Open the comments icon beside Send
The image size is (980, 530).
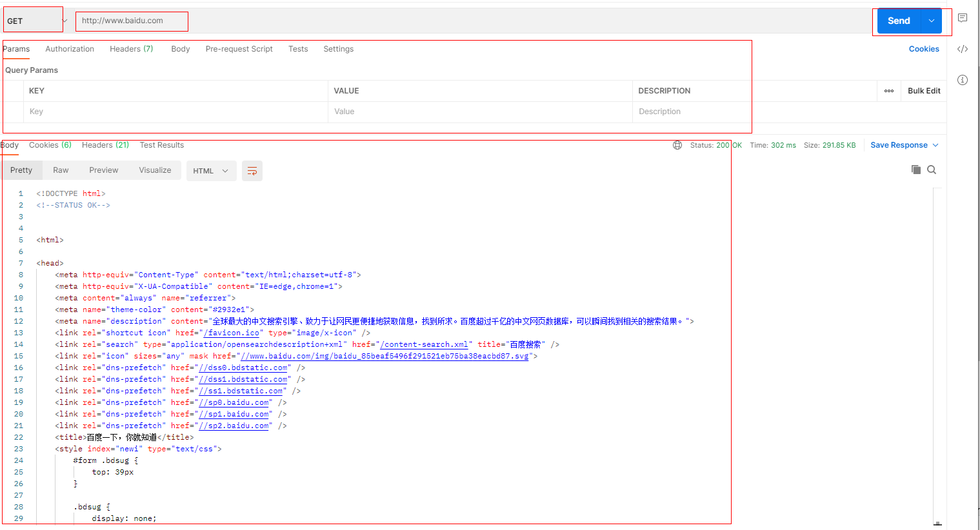(963, 18)
